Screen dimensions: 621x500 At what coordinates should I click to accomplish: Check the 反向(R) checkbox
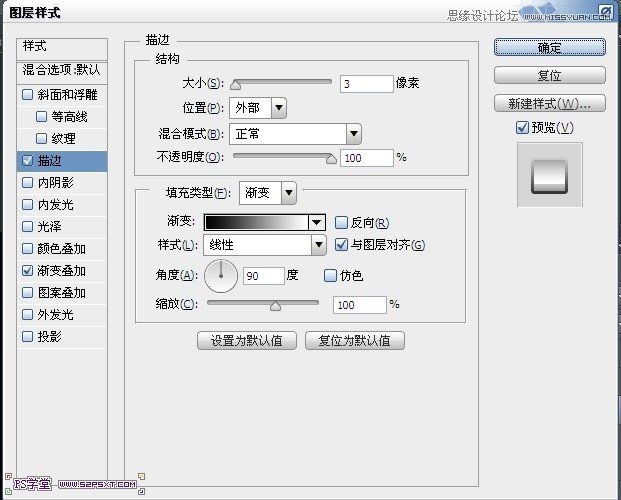click(x=341, y=223)
